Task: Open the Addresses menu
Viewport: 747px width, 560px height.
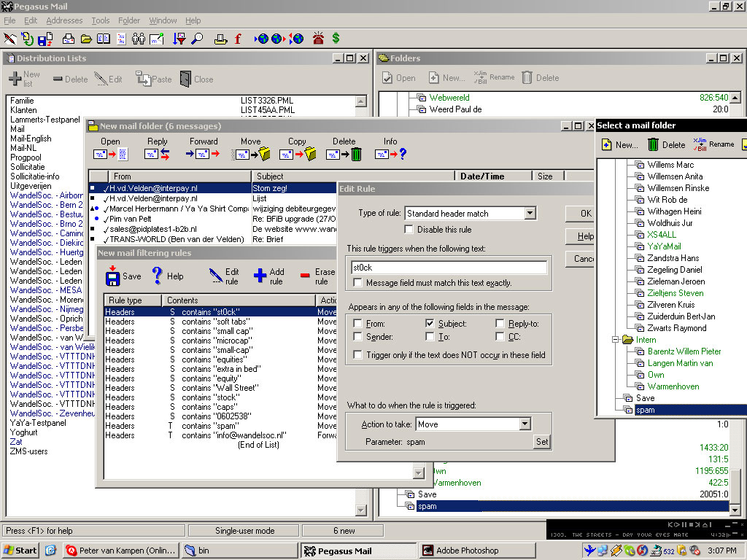Action: click(64, 20)
